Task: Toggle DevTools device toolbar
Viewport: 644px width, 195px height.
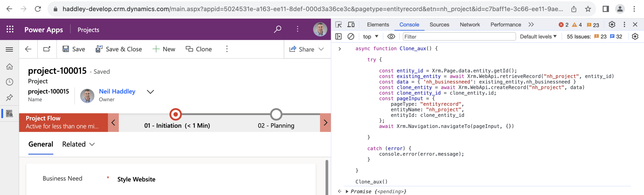Action: click(x=351, y=25)
